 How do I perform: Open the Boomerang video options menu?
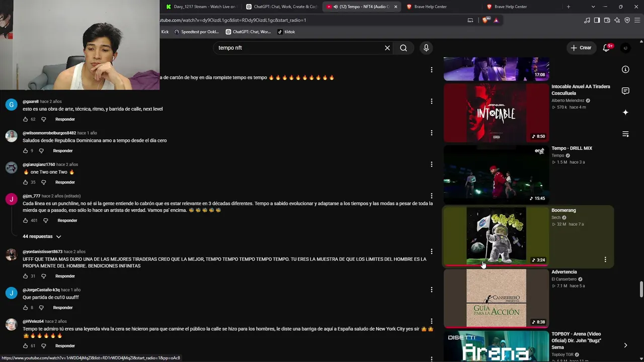click(605, 259)
